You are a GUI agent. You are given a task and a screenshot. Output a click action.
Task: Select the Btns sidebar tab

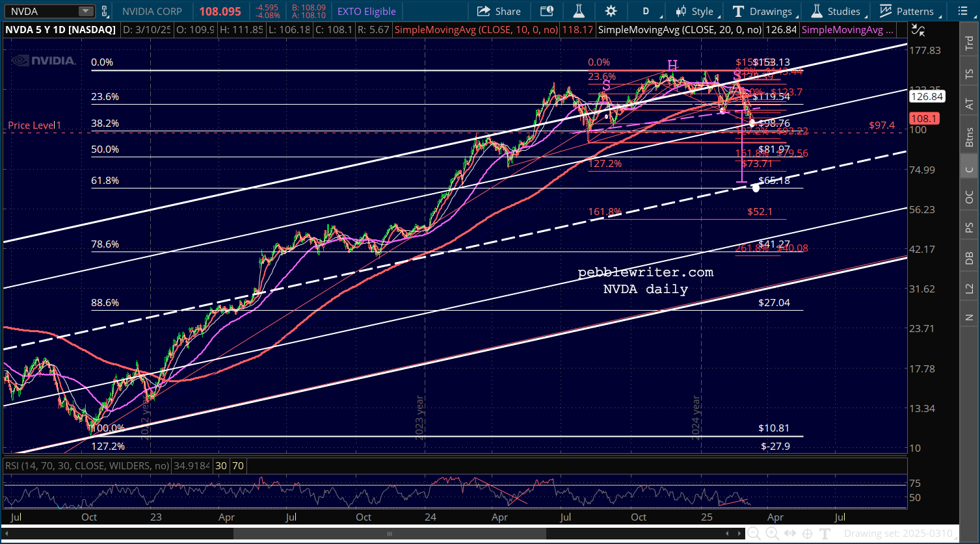pos(969,138)
